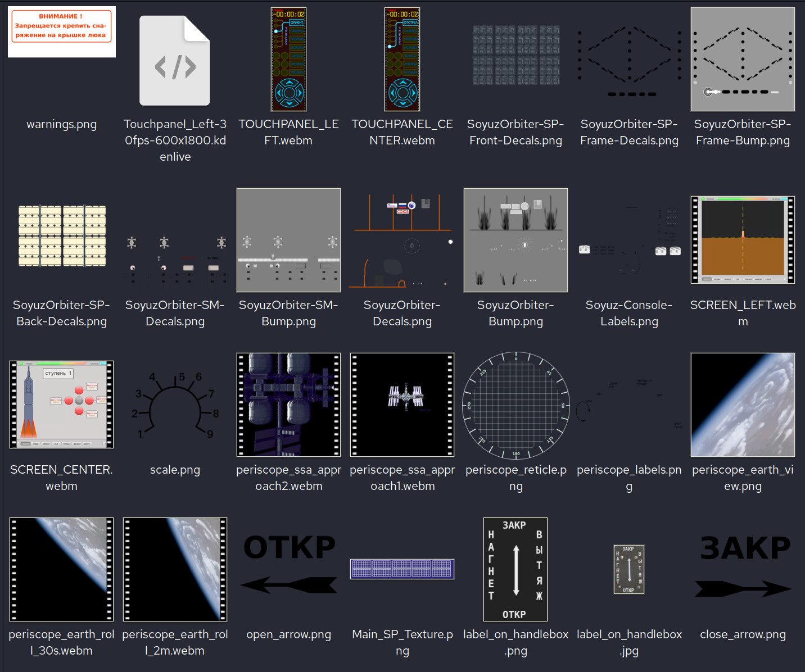Select SoyuzOrbiter-SP-Front-Decals.png image
Screen dimensions: 805x672
[515, 55]
